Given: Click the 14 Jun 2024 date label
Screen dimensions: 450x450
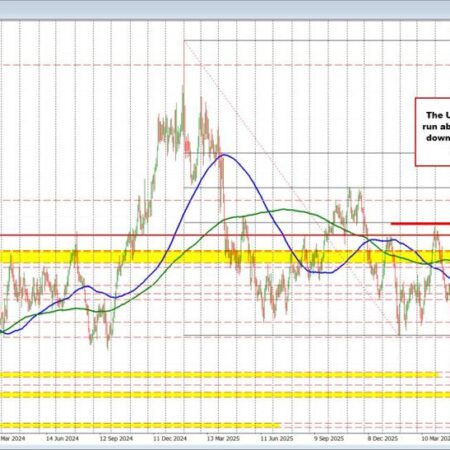Looking at the screenshot, I should [62, 438].
